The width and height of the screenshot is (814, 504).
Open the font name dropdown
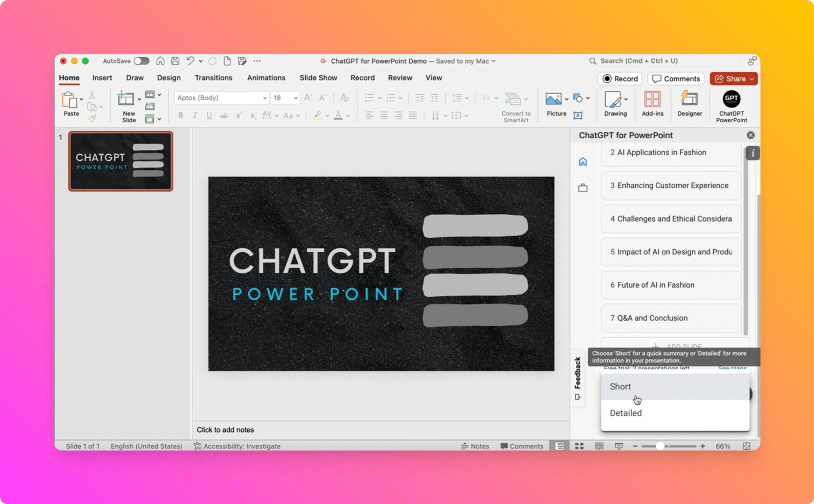(x=264, y=97)
